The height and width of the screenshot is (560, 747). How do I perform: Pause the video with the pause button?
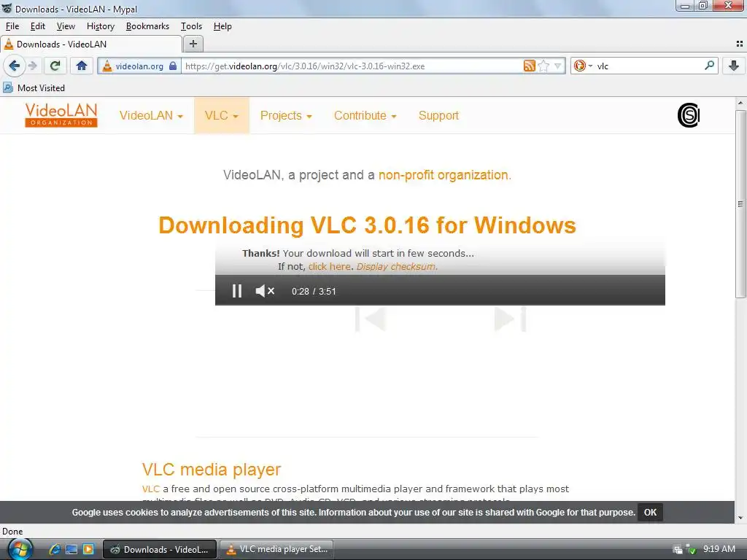(x=237, y=291)
